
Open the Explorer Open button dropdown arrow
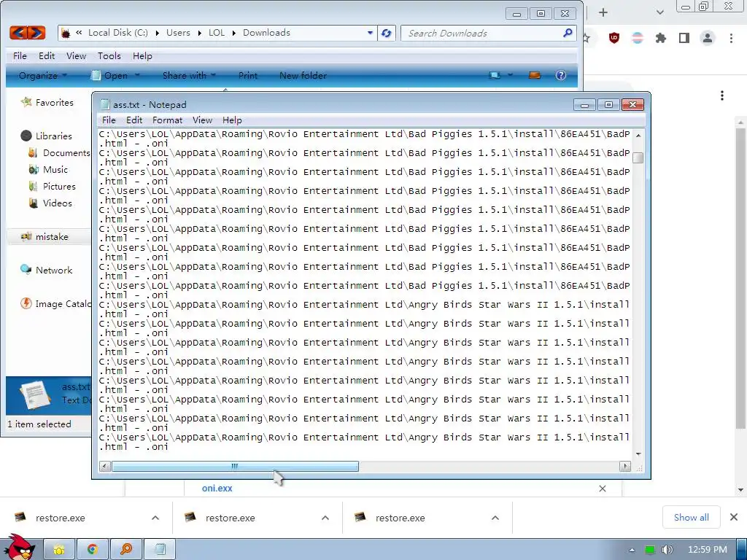(137, 75)
